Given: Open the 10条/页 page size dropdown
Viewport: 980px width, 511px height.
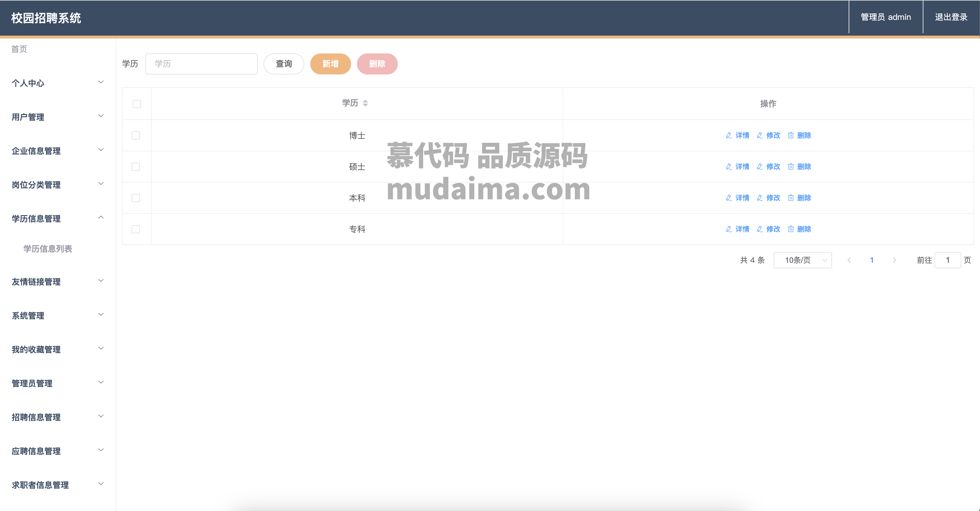Looking at the screenshot, I should coord(803,260).
